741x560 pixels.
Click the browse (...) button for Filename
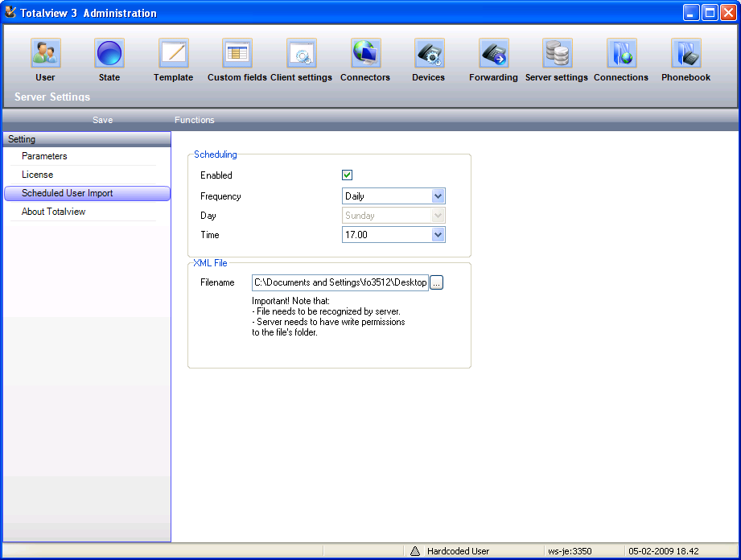(436, 282)
